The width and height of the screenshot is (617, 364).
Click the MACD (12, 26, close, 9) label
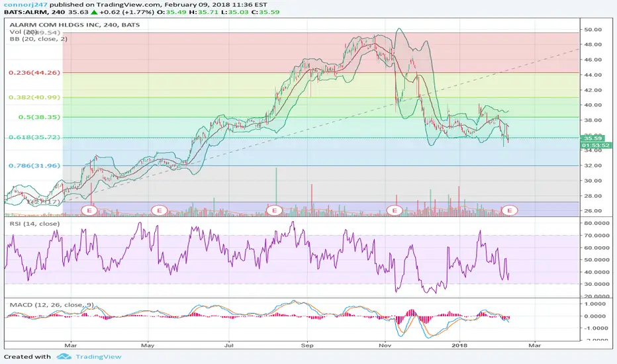click(52, 305)
